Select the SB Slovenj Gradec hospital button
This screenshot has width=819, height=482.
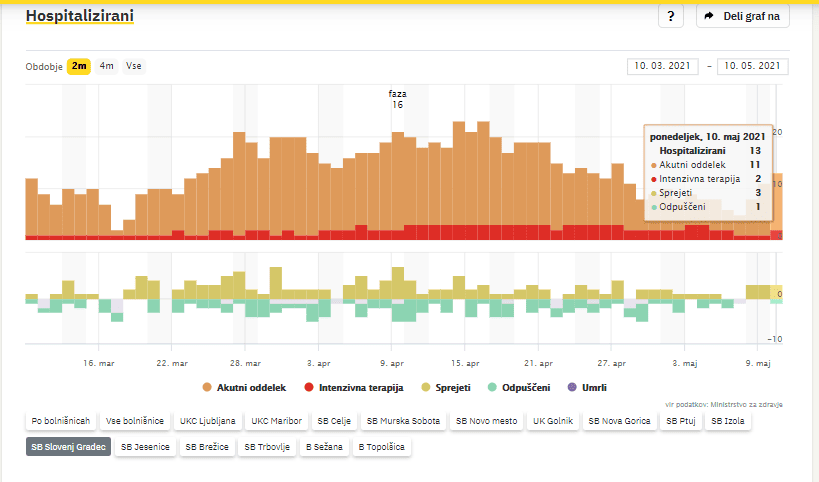(68, 447)
